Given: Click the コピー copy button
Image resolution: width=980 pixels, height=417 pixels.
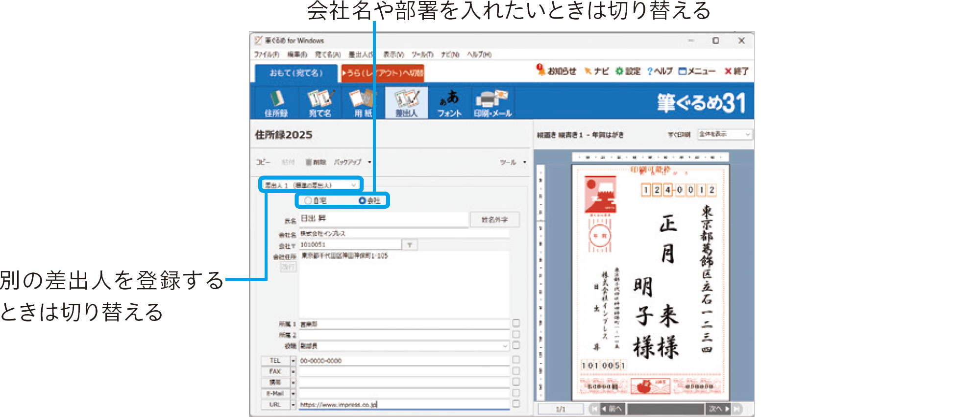Looking at the screenshot, I should (x=263, y=162).
